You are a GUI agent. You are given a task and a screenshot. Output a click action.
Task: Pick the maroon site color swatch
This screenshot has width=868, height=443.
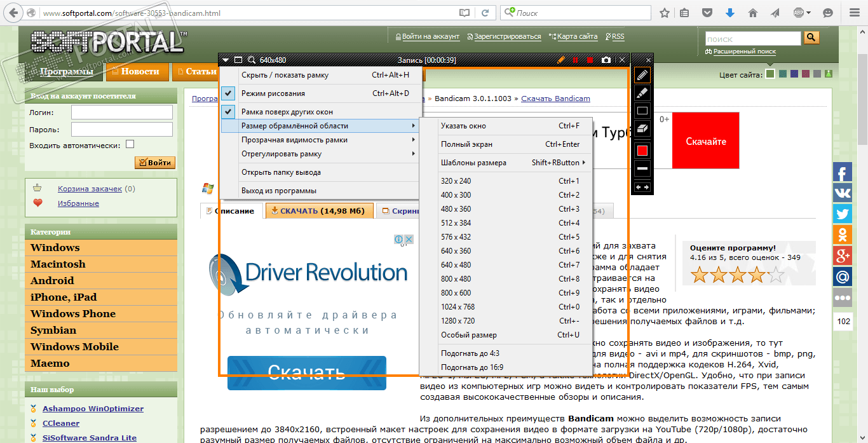[806, 74]
